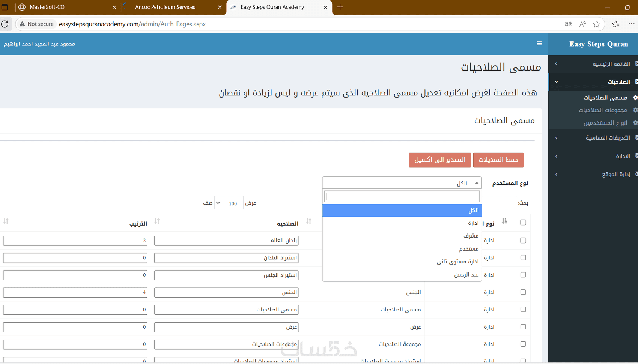Collapse the الصلاحيات sidebar section chevron

point(556,82)
